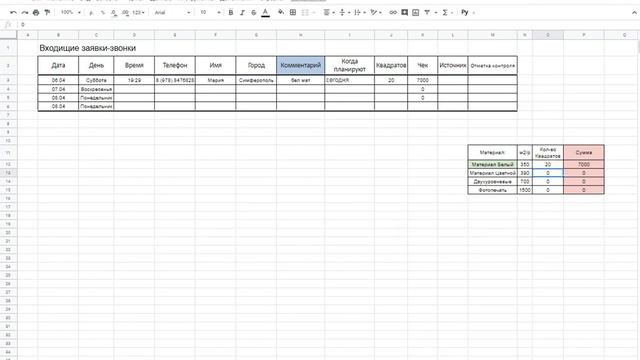Click the Insert link icon

pos(393,13)
